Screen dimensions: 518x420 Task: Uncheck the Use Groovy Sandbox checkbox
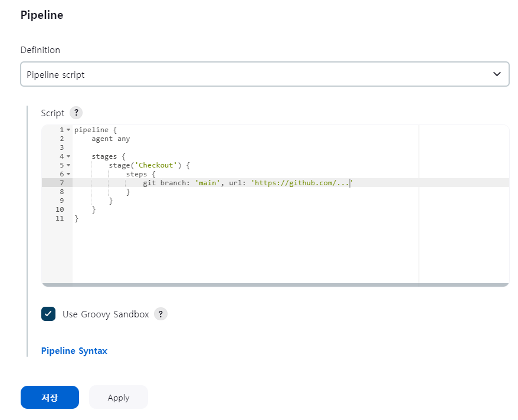click(48, 314)
